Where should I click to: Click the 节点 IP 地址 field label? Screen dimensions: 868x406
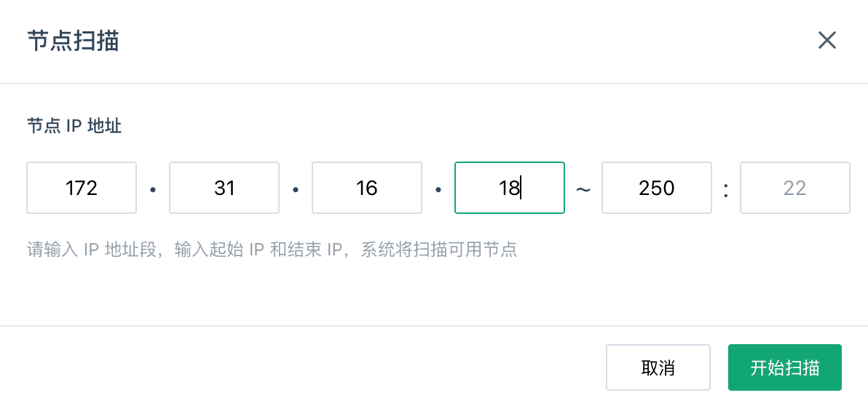[x=74, y=127]
